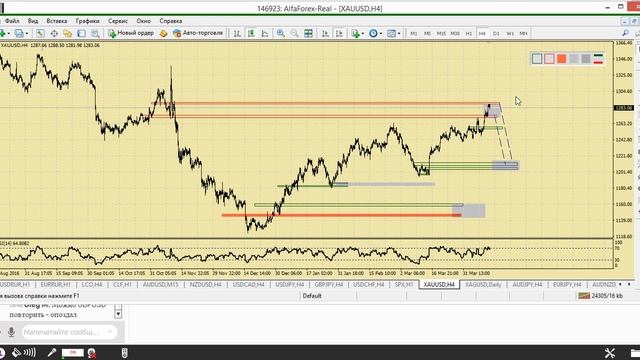Switch to the LCO,H4 chart tab
Image resolution: width=640 pixels, height=360 pixels.
coord(92,284)
